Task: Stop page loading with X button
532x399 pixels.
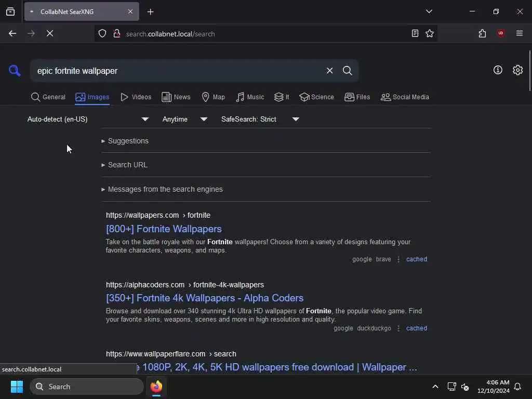Action: pos(49,33)
